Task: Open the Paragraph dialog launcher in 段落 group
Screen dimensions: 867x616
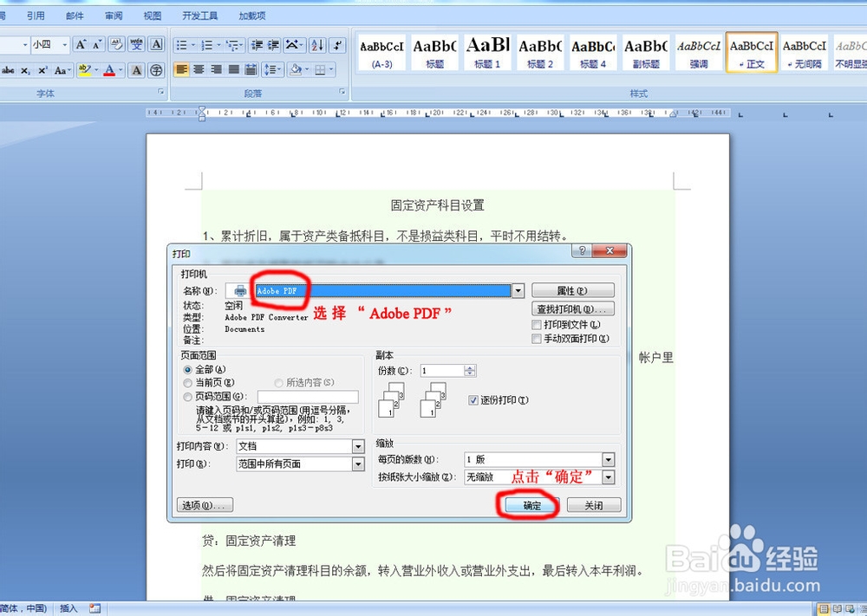Action: [x=342, y=92]
